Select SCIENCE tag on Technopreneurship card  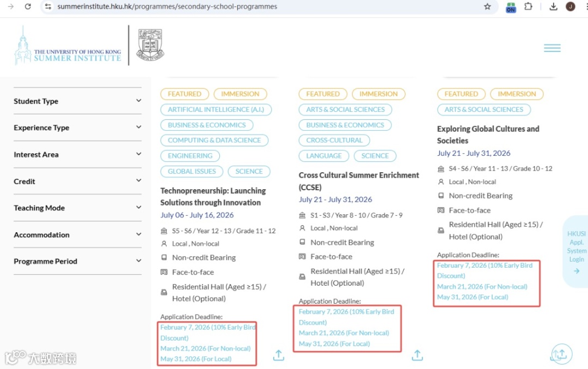(x=249, y=172)
